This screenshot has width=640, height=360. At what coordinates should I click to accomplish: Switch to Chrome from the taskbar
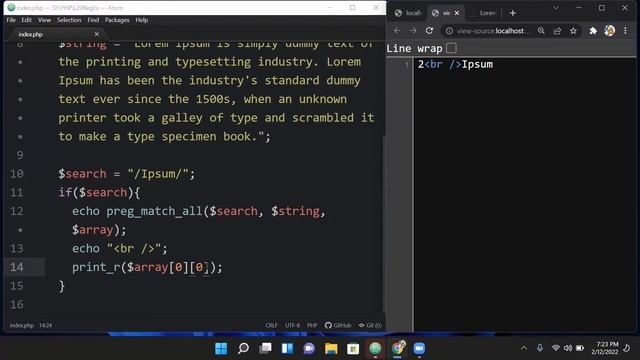[398, 349]
